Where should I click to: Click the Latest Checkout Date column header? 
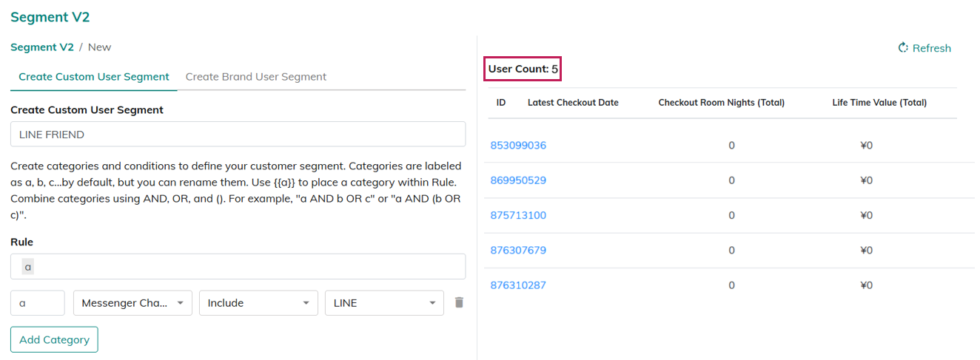coord(573,103)
